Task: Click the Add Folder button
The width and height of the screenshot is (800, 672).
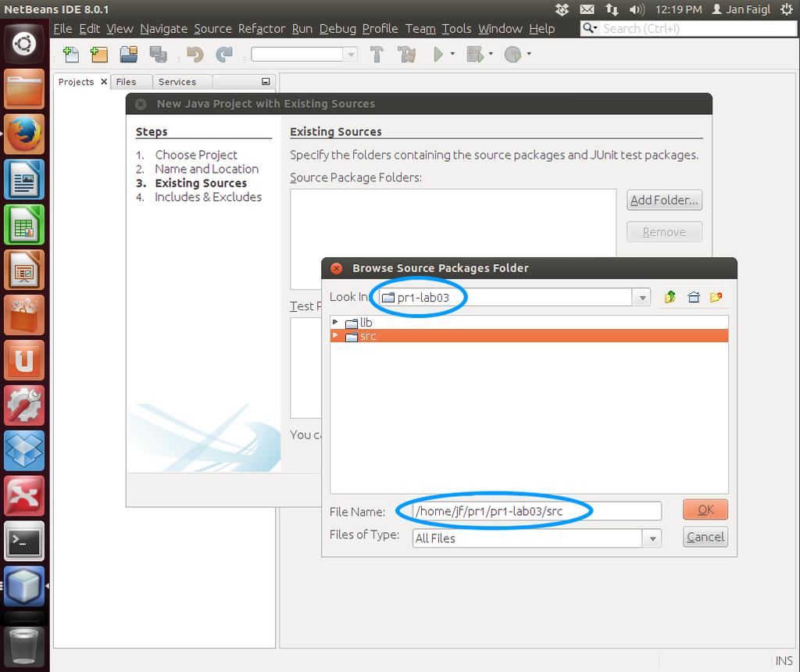Action: 664,200
